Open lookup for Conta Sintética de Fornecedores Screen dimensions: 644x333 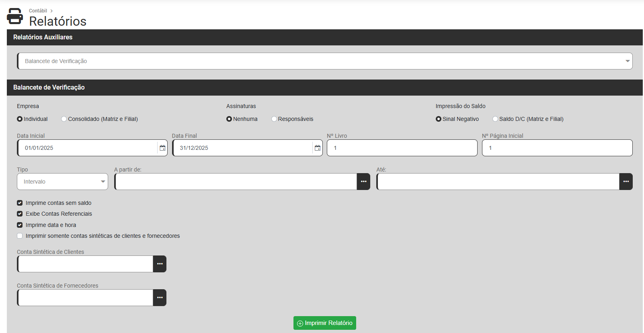160,298
